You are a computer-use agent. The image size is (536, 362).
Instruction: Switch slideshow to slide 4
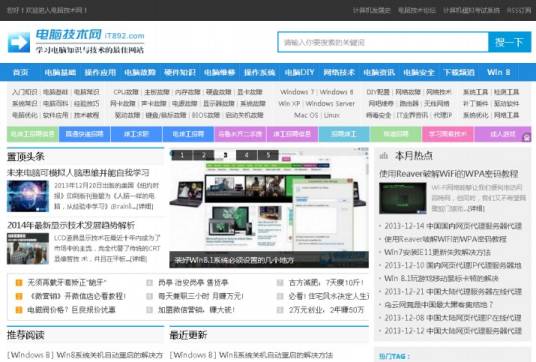pos(246,155)
